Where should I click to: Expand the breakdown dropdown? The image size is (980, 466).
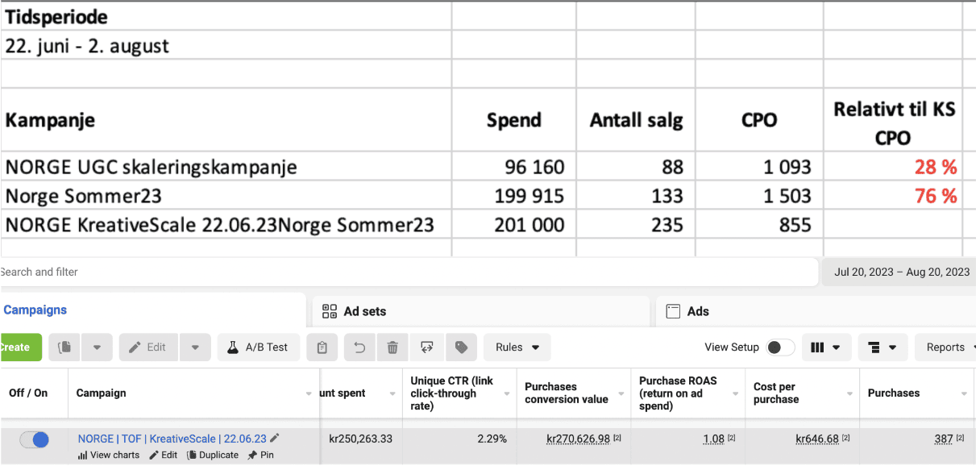(x=882, y=347)
